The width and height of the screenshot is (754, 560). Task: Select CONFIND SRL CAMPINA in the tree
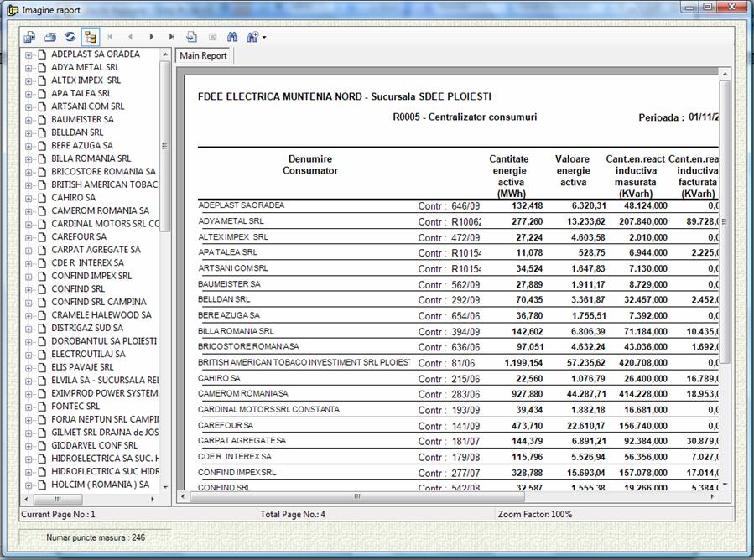pos(99,302)
